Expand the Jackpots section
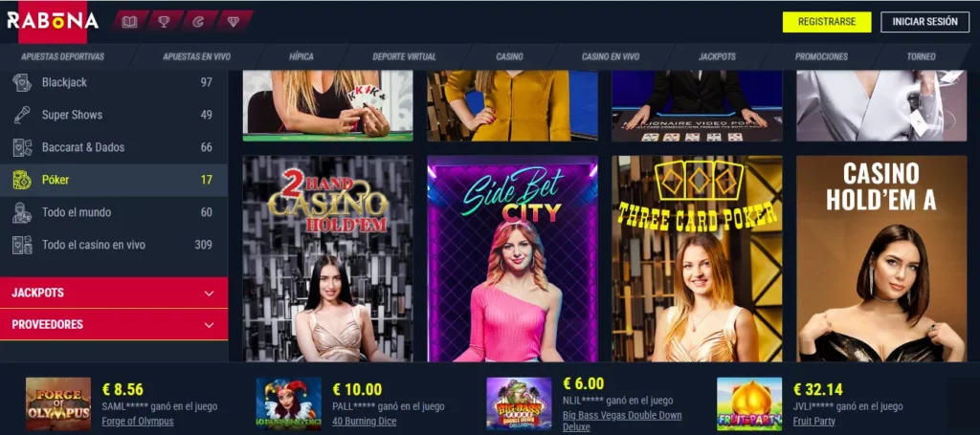The image size is (980, 435). point(114,293)
